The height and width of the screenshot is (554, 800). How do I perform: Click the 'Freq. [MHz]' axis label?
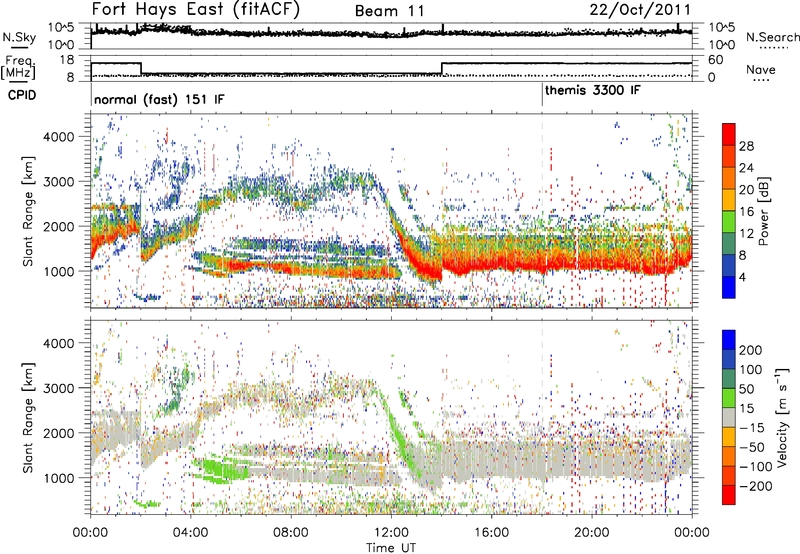coord(18,67)
